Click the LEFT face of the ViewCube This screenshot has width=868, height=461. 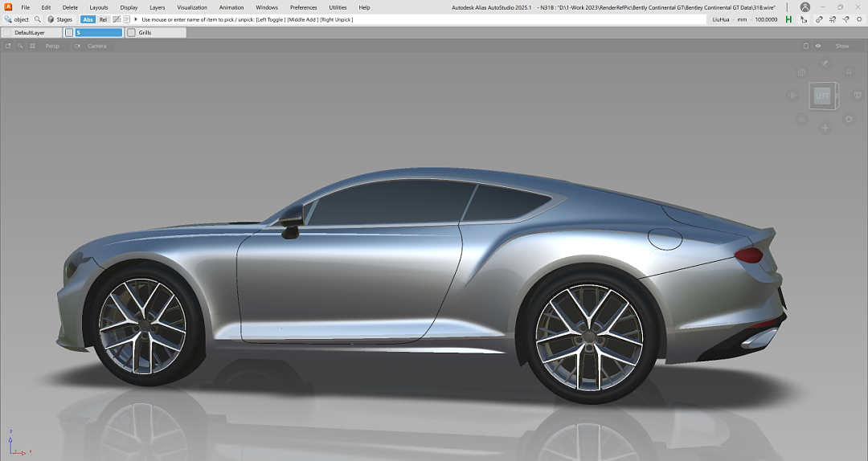tap(821, 96)
